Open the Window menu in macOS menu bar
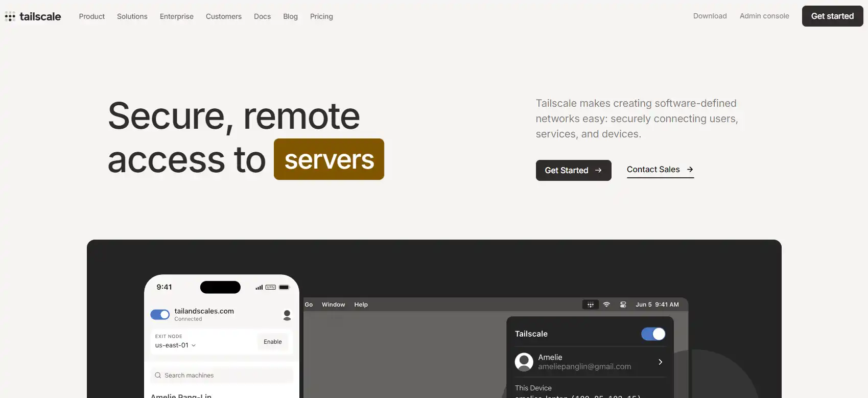This screenshot has height=398, width=868. pyautogui.click(x=334, y=305)
